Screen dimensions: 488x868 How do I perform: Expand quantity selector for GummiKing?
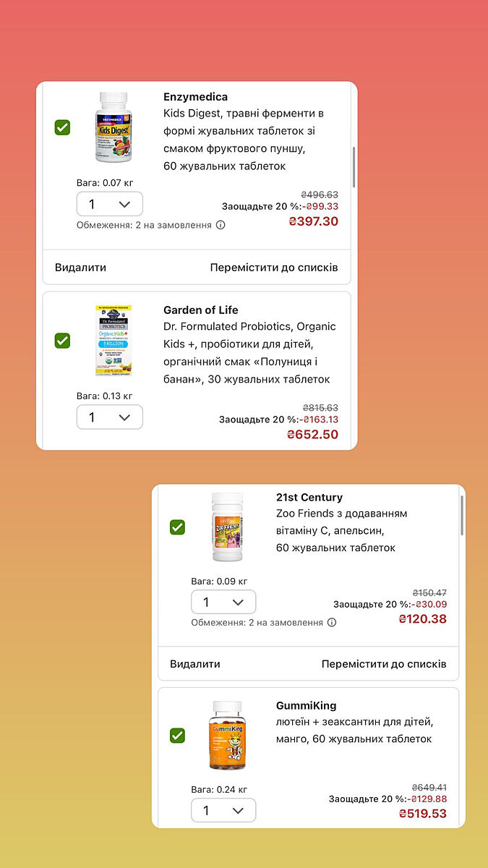223,810
